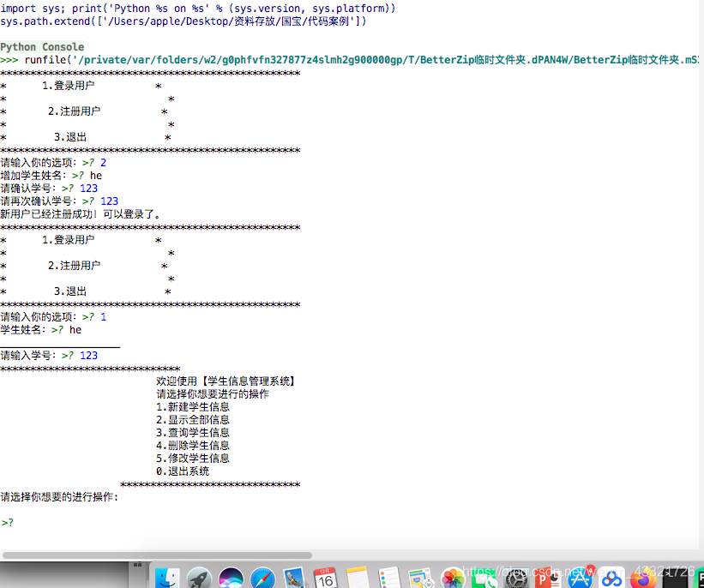Launch Siri from the Dock
Viewport: 704px width, 588px height.
tap(232, 578)
